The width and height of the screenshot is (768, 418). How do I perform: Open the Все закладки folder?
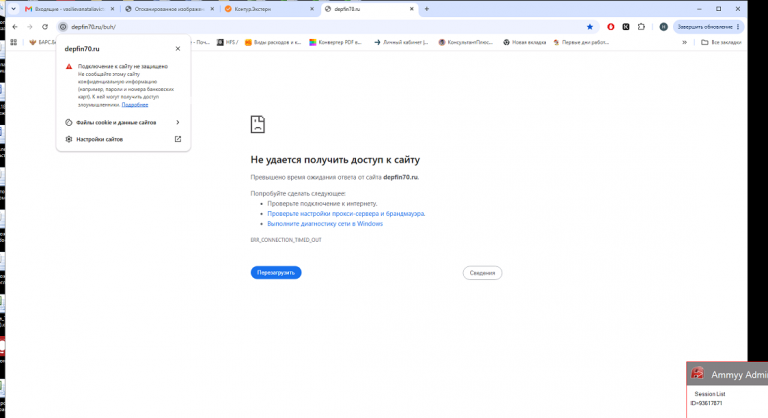point(721,42)
